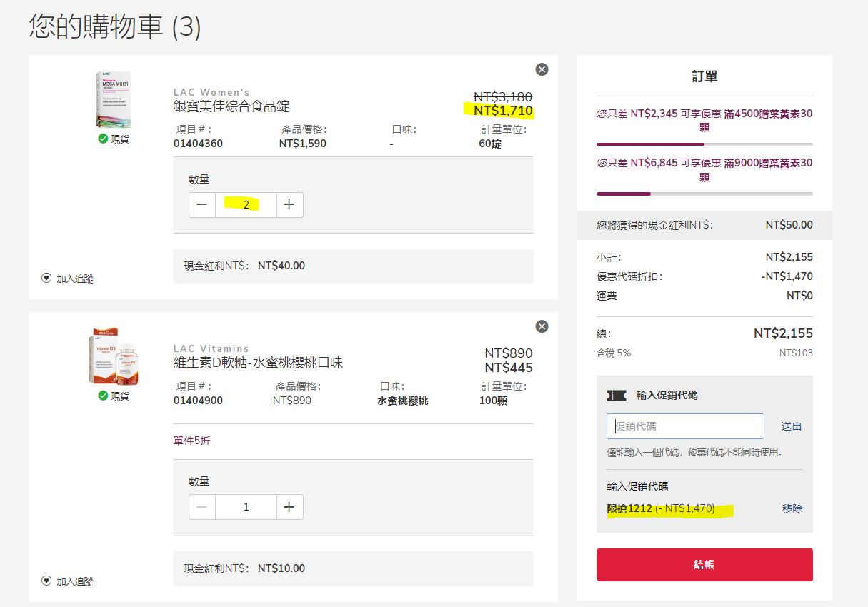
Task: Increase quantity of 銀寶美佳綜合食品錠
Action: tap(289, 205)
